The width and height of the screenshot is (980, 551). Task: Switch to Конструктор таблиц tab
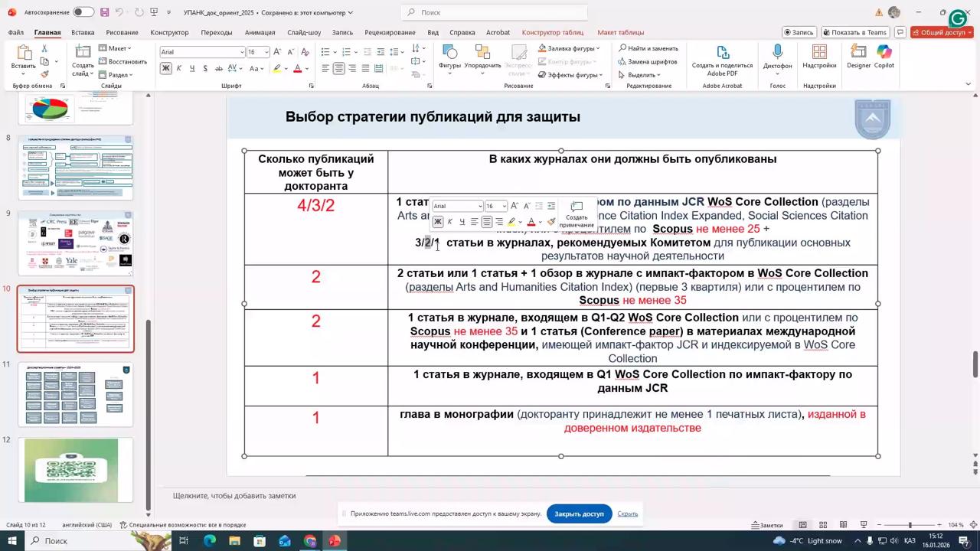pyautogui.click(x=552, y=32)
